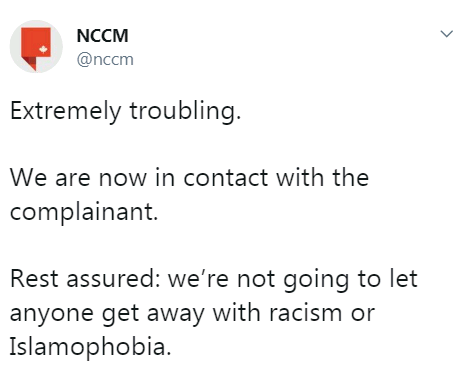Image resolution: width=465 pixels, height=372 pixels.
Task: Click the word "anyone" in the tweet
Action: [52, 315]
